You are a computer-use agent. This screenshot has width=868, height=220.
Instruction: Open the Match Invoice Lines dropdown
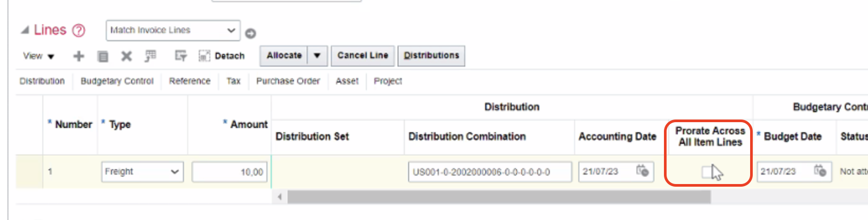pos(173,30)
